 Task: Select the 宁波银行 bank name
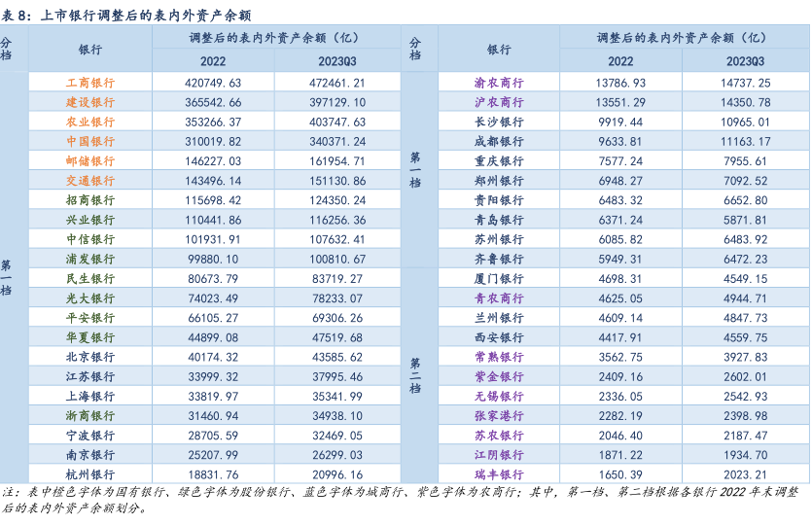point(89,436)
